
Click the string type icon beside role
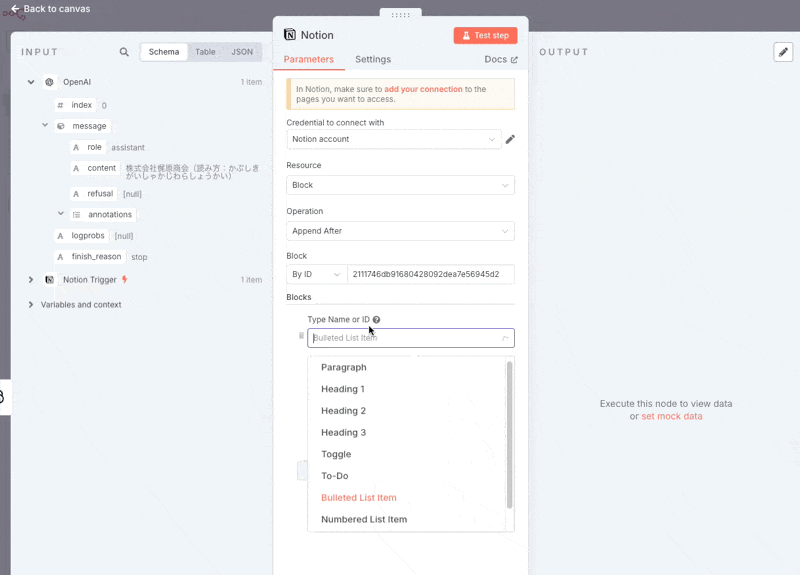click(x=76, y=147)
